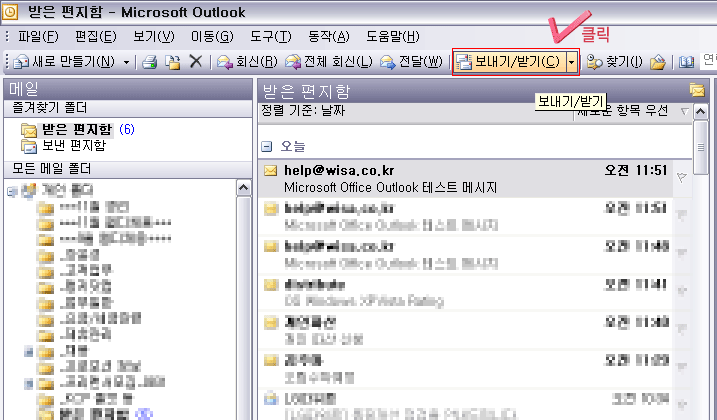The width and height of the screenshot is (717, 420).
Task: Click the Outlook title bar icon
Action: point(10,11)
